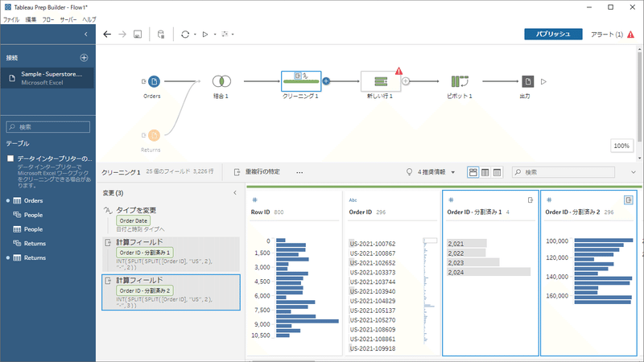The width and height of the screenshot is (644, 362).
Task: Click calculated field icon on Order ID - 分割済み 1
Action: coord(530,200)
